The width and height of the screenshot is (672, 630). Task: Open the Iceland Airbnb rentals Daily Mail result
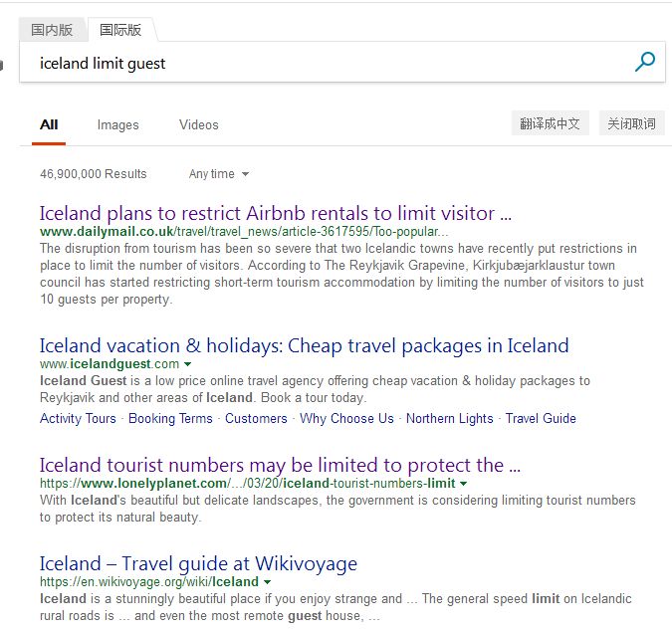point(276,213)
